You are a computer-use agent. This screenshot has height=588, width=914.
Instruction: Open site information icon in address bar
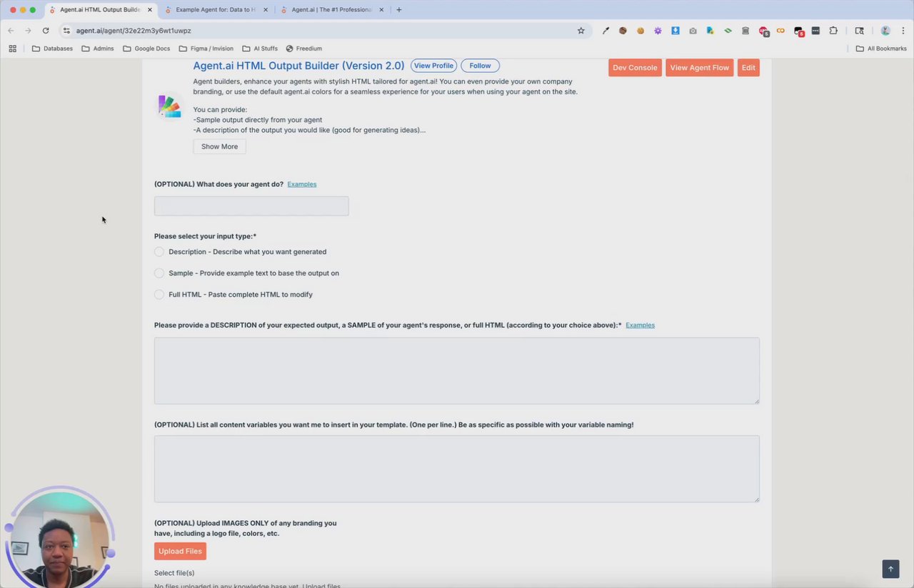pos(66,31)
